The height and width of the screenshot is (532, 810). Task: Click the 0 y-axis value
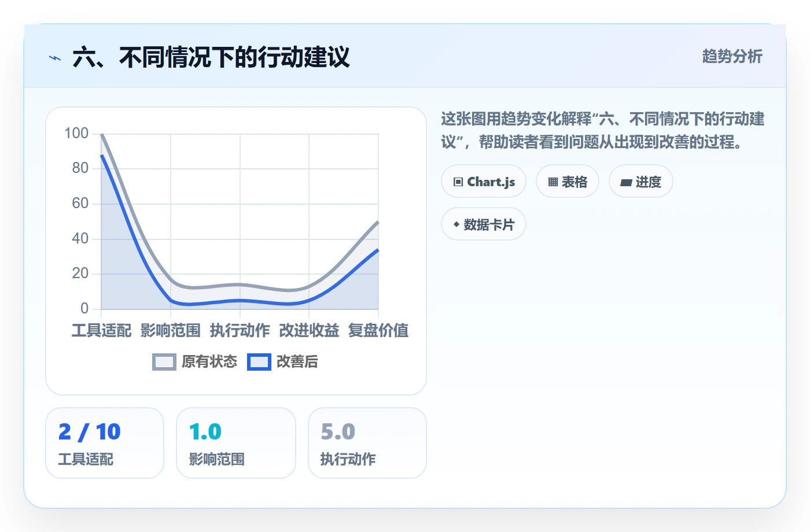coord(84,308)
